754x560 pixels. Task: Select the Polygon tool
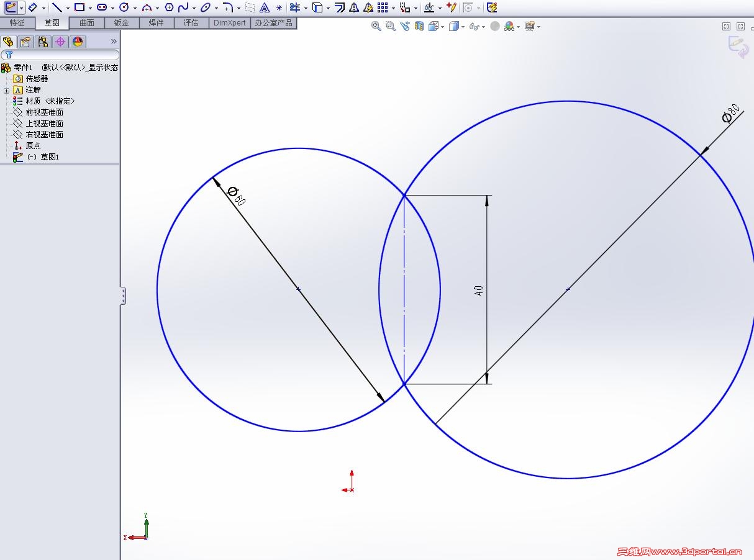tap(169, 7)
